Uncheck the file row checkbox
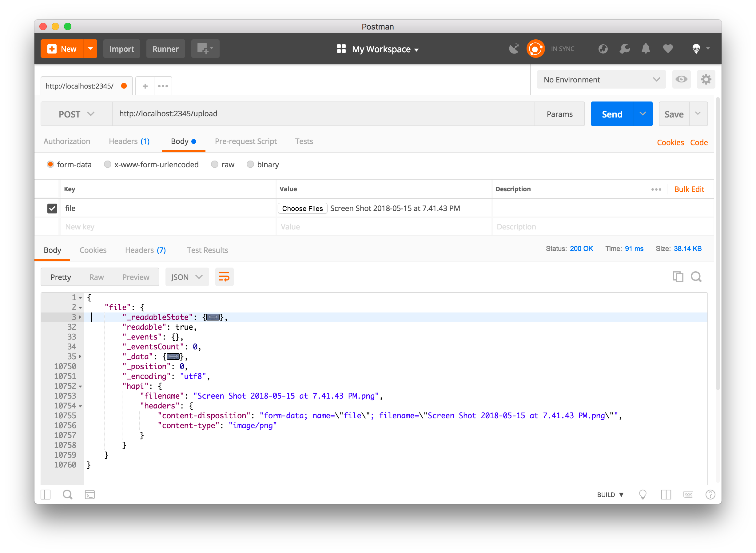Screen dimensions: 756x553 52,209
